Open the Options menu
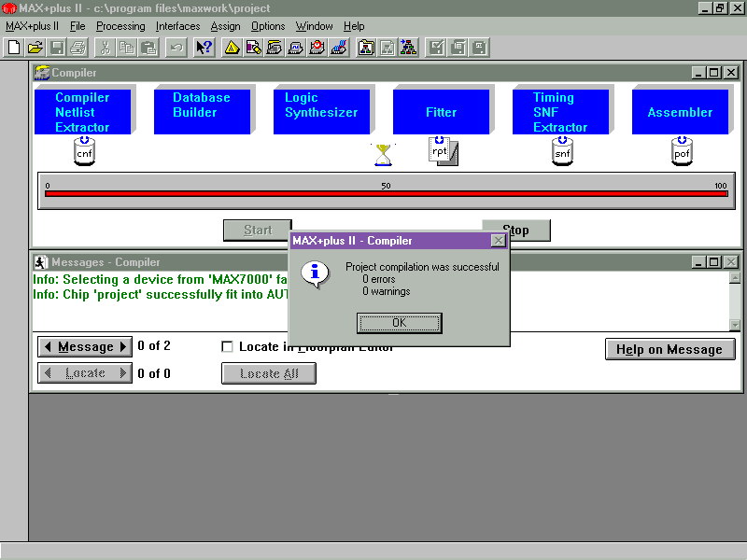Screen dimensions: 747x560 (268, 26)
